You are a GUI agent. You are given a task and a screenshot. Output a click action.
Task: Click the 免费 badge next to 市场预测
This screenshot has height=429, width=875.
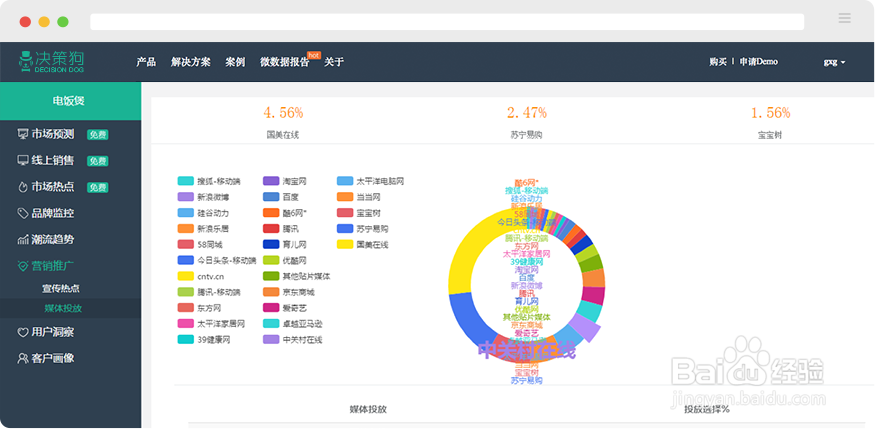pos(98,134)
